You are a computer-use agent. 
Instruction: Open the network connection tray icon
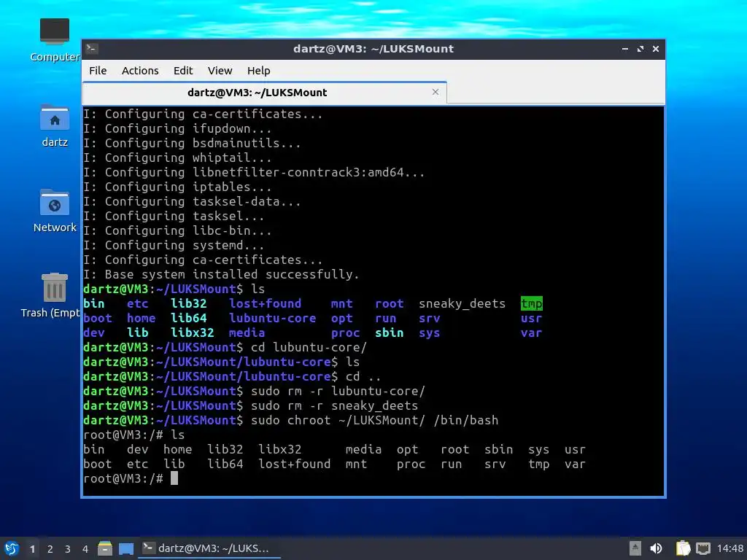703,548
